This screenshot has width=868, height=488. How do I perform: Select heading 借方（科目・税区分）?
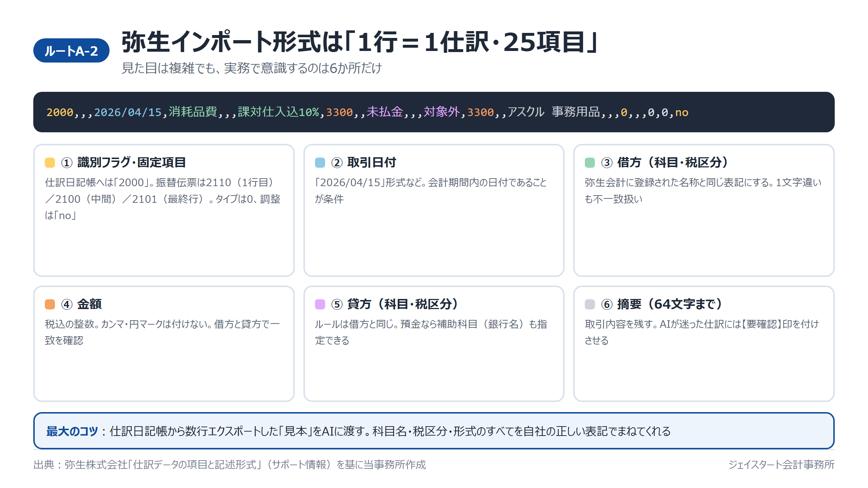[673, 163]
